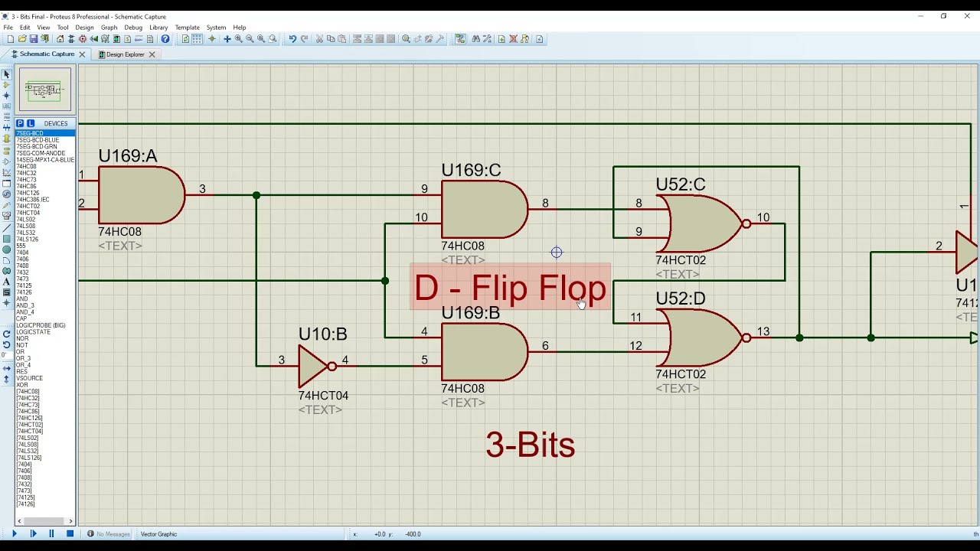Pause the simulation
The height and width of the screenshot is (551, 980).
(51, 534)
